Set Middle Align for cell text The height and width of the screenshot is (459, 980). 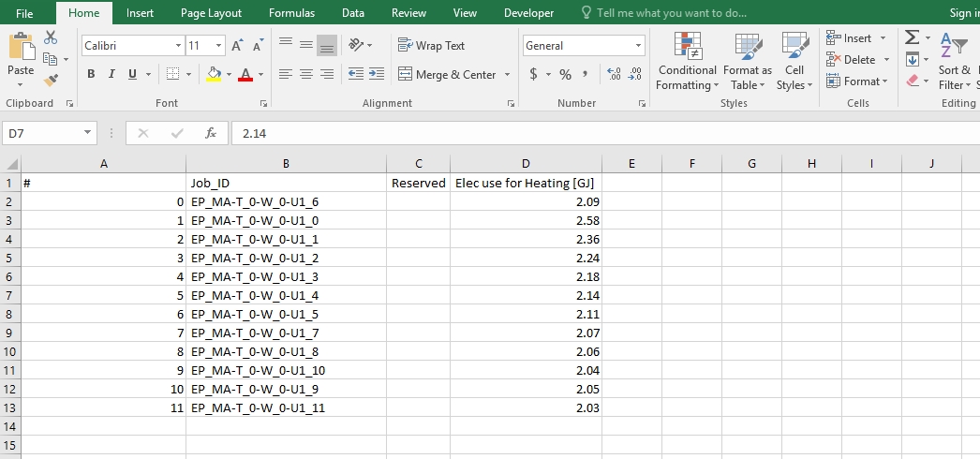[306, 45]
